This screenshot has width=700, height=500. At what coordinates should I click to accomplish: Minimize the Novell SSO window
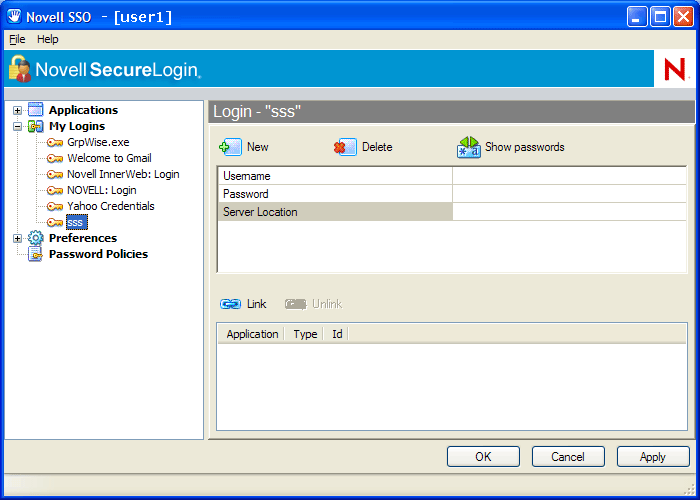[x=637, y=17]
